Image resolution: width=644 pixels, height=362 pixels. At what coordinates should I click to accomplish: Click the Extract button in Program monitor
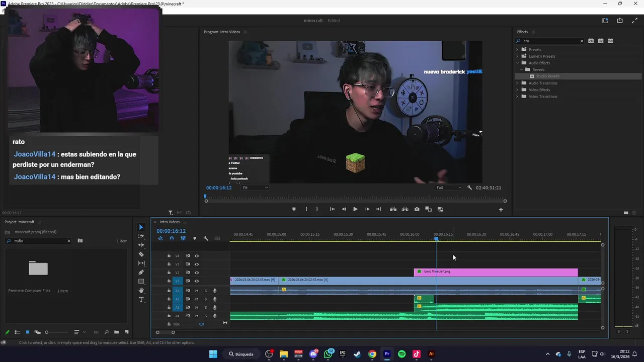(x=405, y=209)
